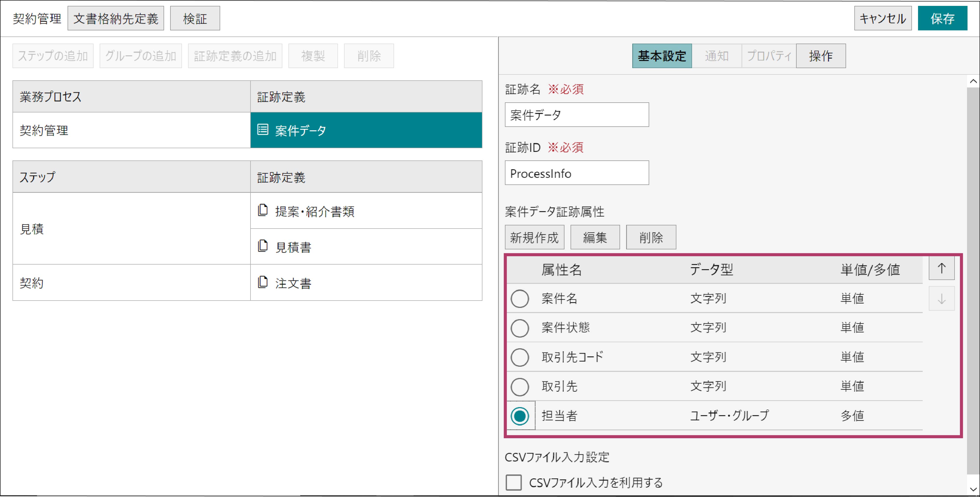This screenshot has width=980, height=497.
Task: Switch to the プロパティ tab
Action: pyautogui.click(x=768, y=56)
